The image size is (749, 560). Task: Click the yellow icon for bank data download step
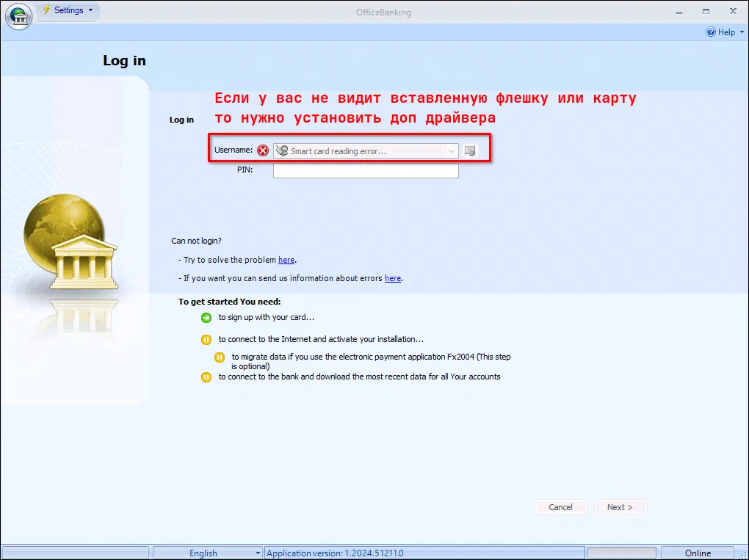(206, 377)
